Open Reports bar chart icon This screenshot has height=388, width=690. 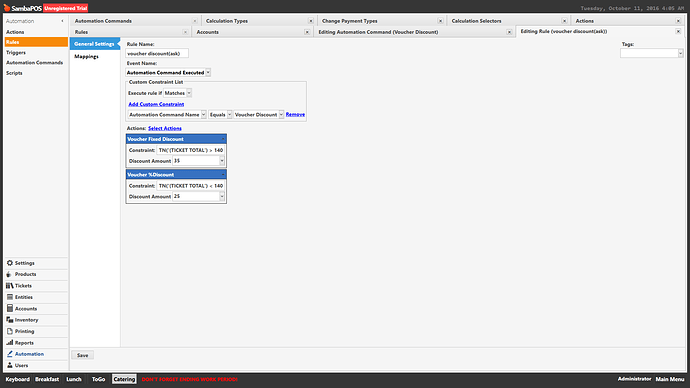(x=10, y=343)
